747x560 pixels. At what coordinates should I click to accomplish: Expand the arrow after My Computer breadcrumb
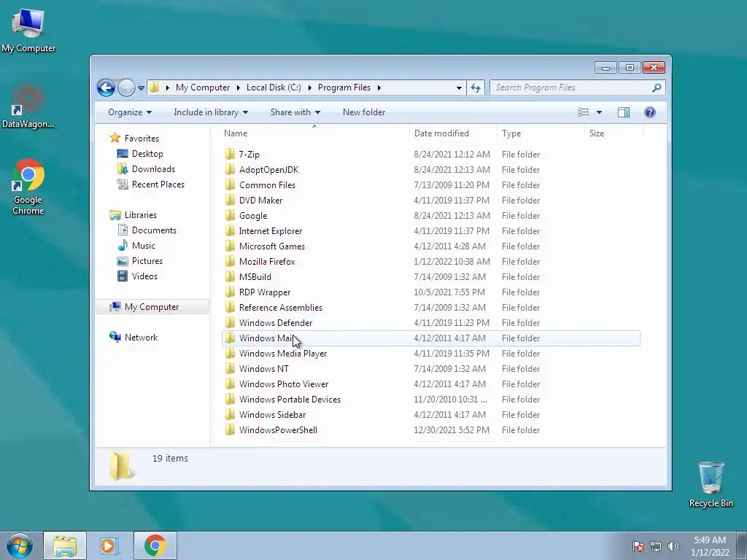coord(239,87)
